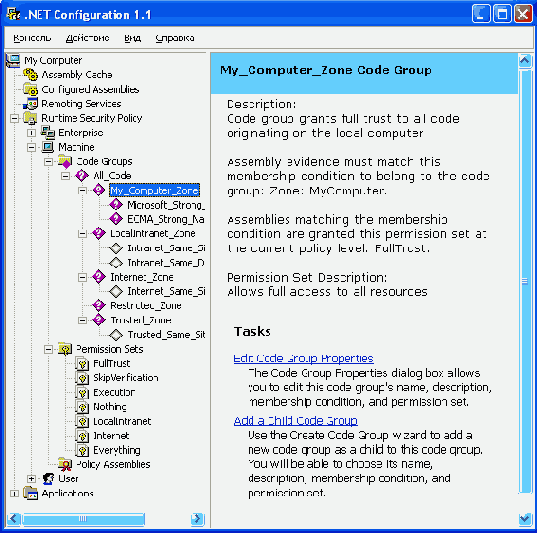Click the Applications folder icon
The width and height of the screenshot is (537, 533).
30,494
